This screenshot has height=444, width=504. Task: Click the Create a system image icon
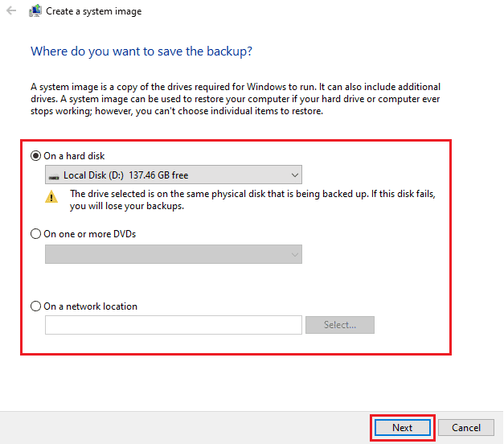[35, 11]
